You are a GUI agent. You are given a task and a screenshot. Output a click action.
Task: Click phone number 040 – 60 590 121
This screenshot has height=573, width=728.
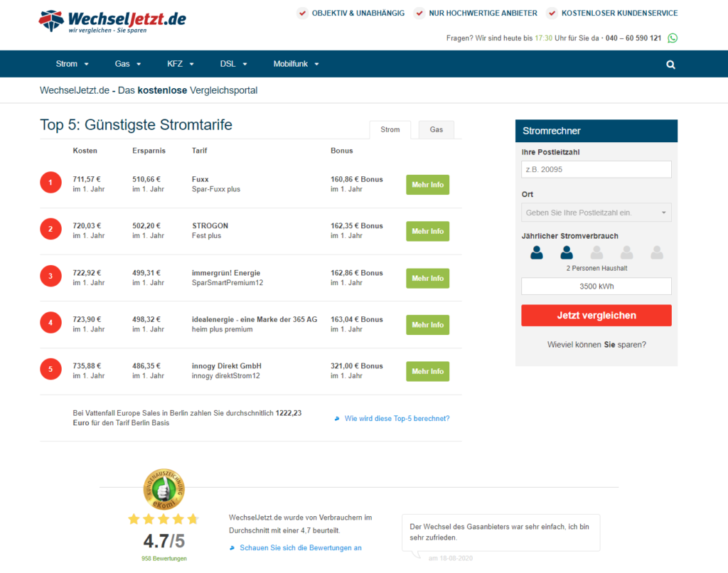[x=633, y=38]
